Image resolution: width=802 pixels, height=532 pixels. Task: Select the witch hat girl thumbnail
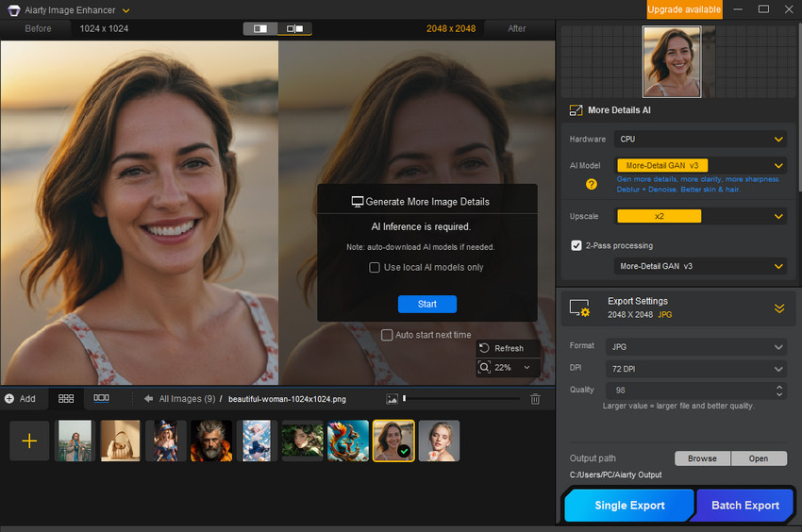(x=166, y=441)
